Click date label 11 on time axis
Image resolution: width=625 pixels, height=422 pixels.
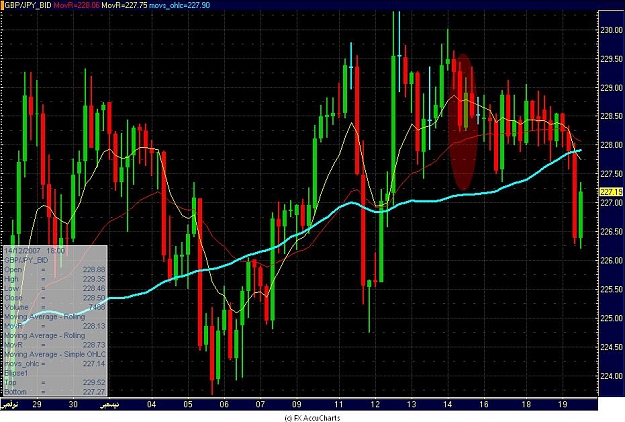pyautogui.click(x=338, y=404)
